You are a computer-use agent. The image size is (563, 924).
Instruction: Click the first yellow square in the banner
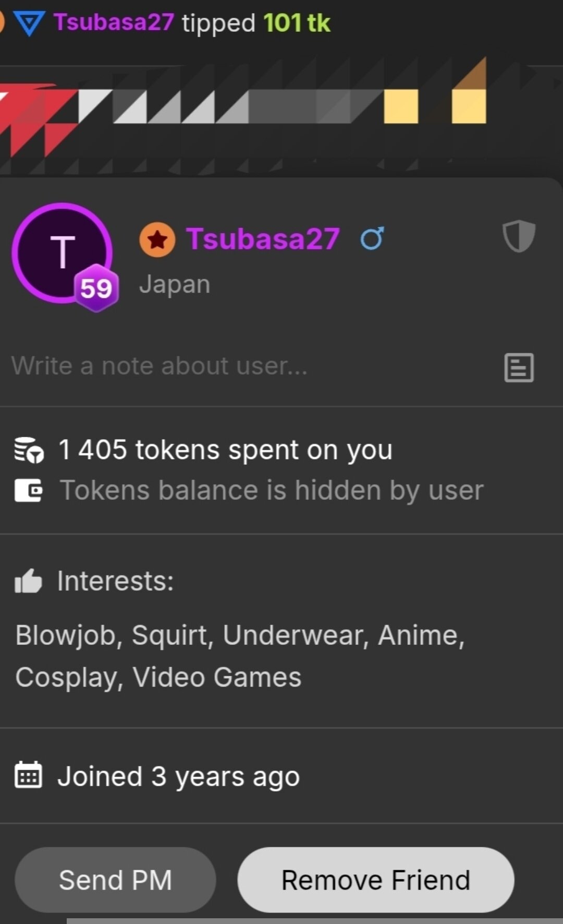pos(401,106)
